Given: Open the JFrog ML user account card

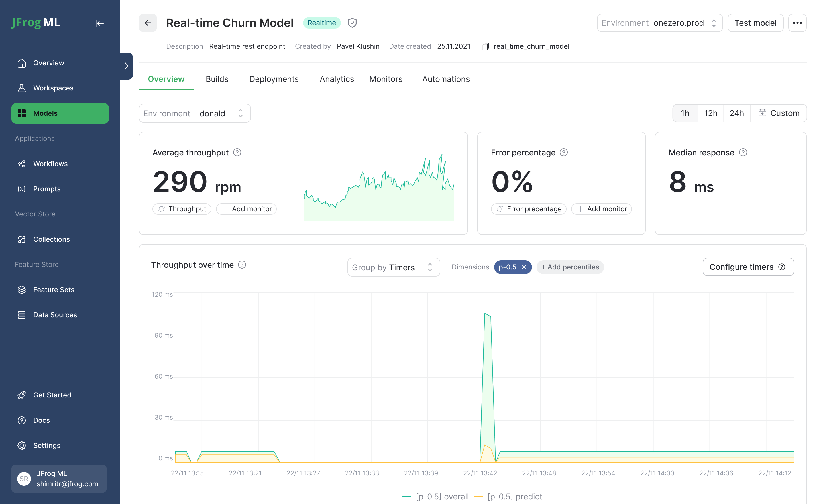Looking at the screenshot, I should click(x=59, y=479).
